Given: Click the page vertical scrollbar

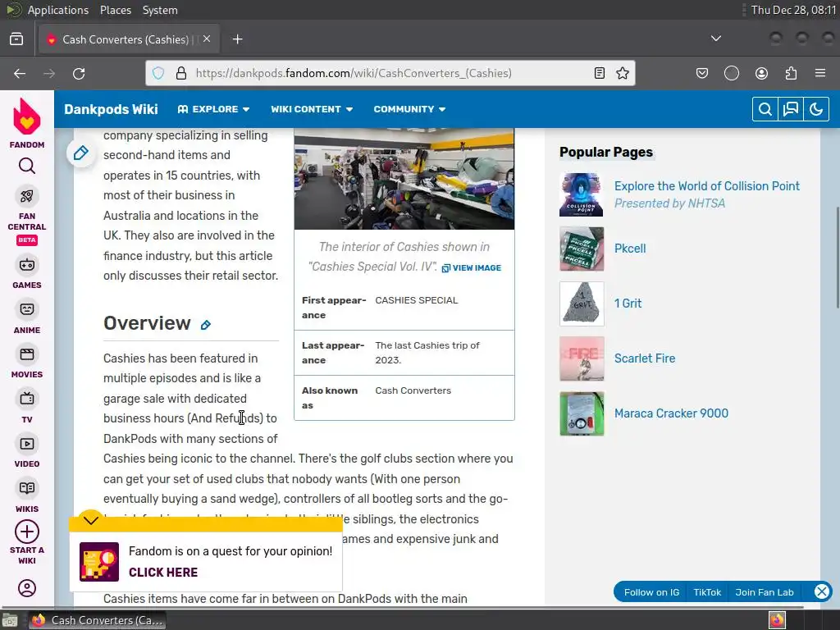Looking at the screenshot, I should coord(837,257).
